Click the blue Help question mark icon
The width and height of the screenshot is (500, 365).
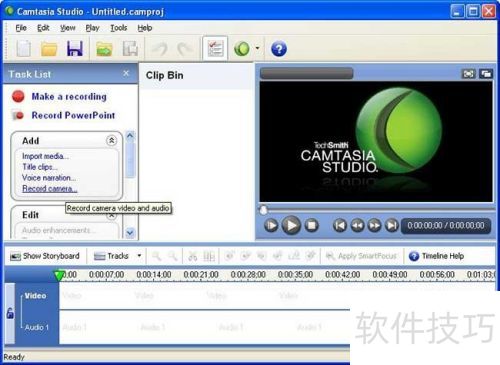279,49
